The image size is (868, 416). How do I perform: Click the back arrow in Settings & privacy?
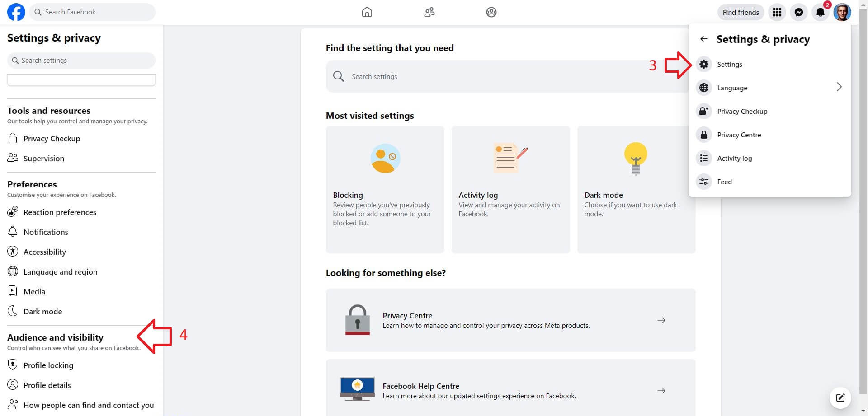tap(704, 39)
